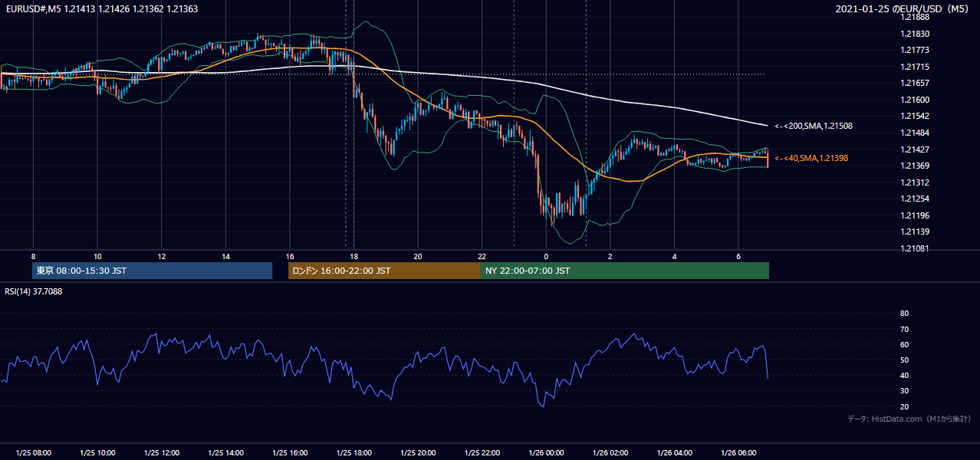Select price level 1.21657 on axis

point(915,83)
